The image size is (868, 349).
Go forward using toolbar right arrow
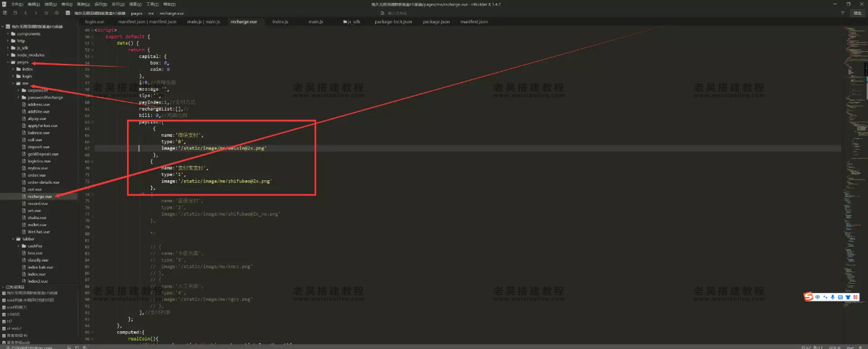tap(36, 13)
